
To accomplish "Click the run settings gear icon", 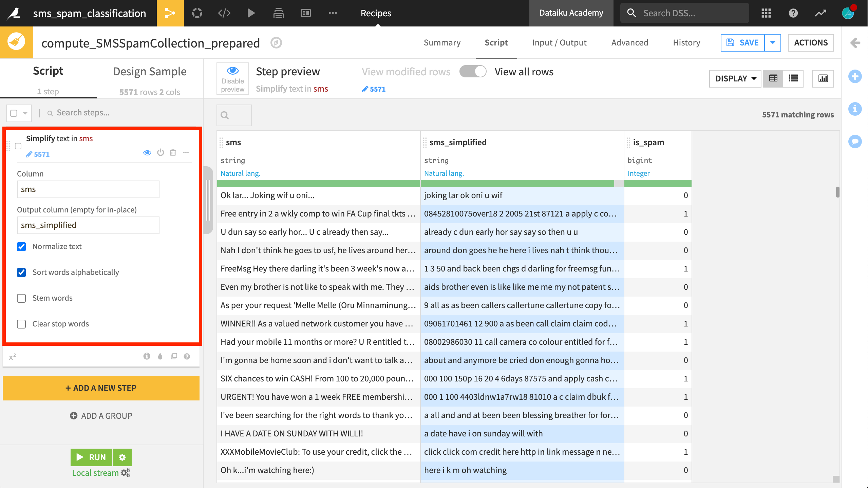I will (x=122, y=457).
